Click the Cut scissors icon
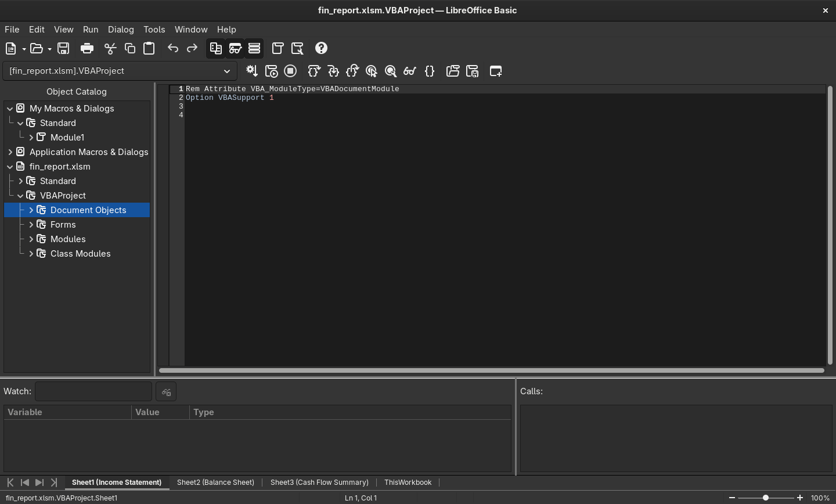Image resolution: width=836 pixels, height=504 pixels. 110,48
